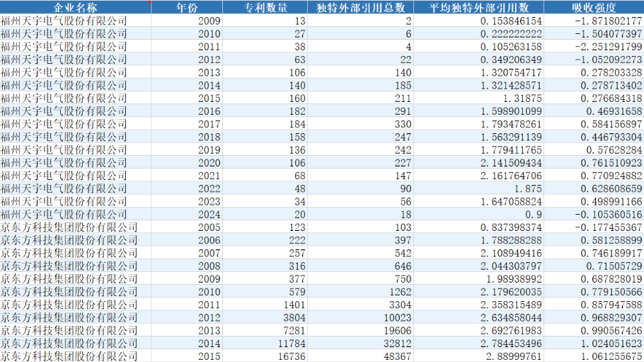Click year 2024 for 福州天宇电气
The height and width of the screenshot is (362, 644).
click(x=187, y=214)
